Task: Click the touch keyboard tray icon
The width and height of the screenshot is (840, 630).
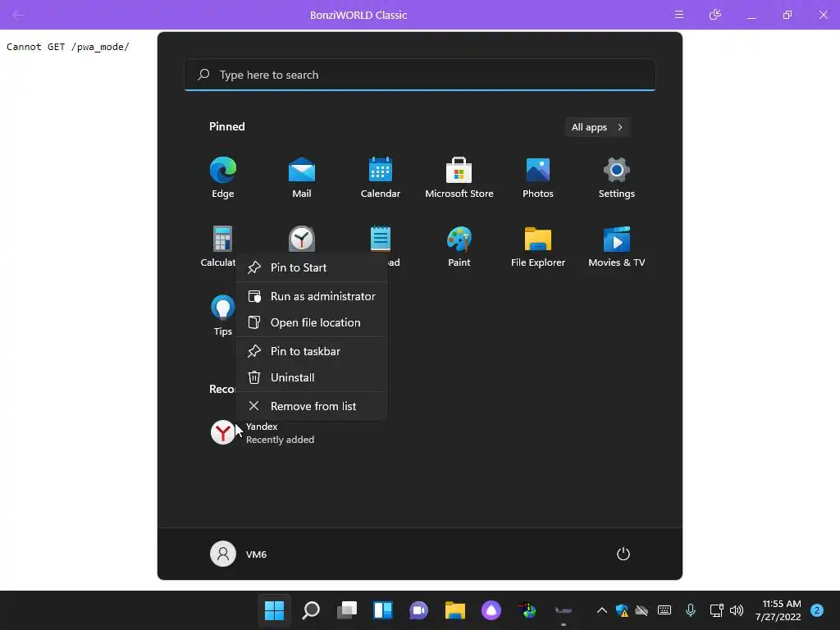Action: [664, 610]
